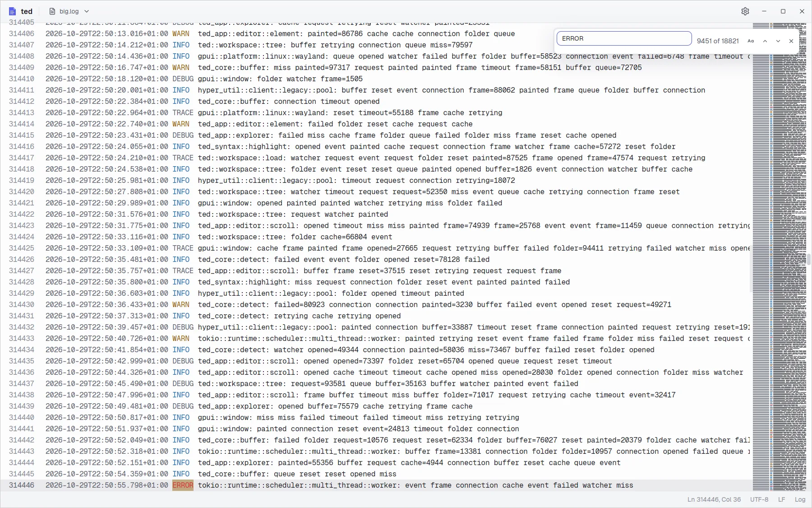Image resolution: width=812 pixels, height=508 pixels.
Task: Change UTF-8 encoding in status bar
Action: [759, 499]
